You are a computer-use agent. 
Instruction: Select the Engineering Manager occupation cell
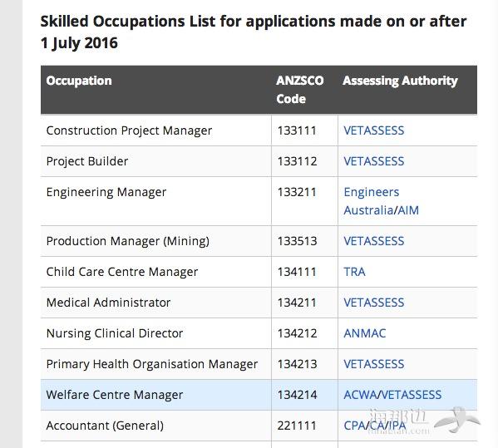156,201
